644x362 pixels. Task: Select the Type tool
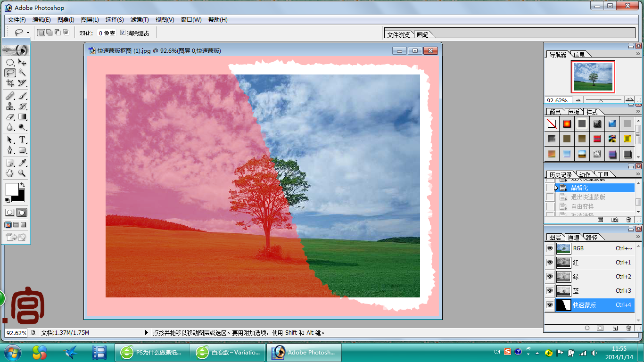(22, 140)
